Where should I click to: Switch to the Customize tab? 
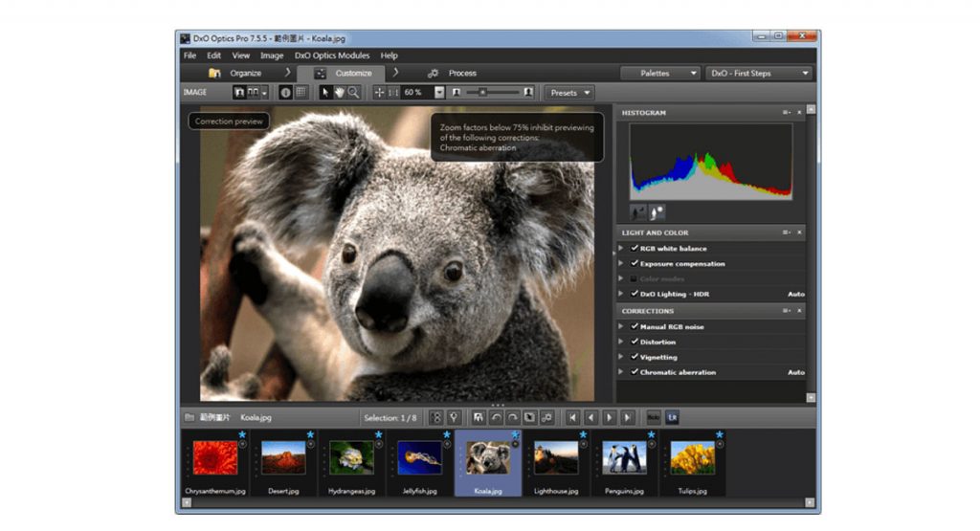click(x=342, y=73)
